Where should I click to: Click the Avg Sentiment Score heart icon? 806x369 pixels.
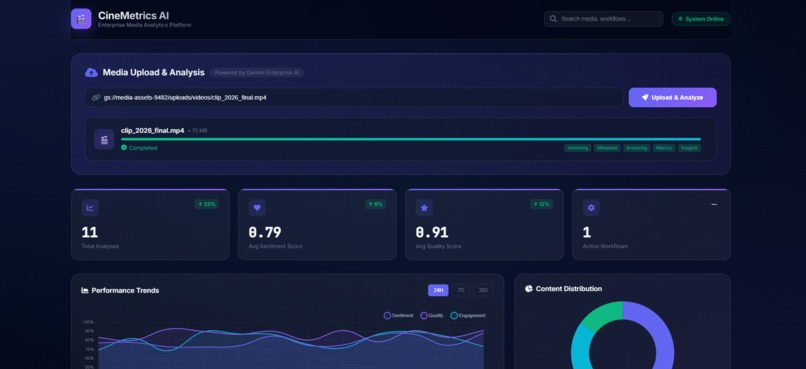257,208
